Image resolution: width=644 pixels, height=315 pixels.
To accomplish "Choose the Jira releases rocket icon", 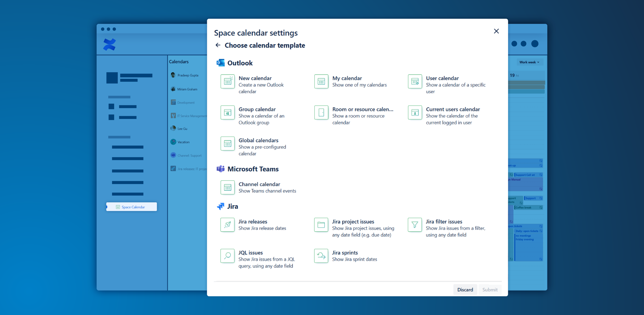I will [x=227, y=225].
